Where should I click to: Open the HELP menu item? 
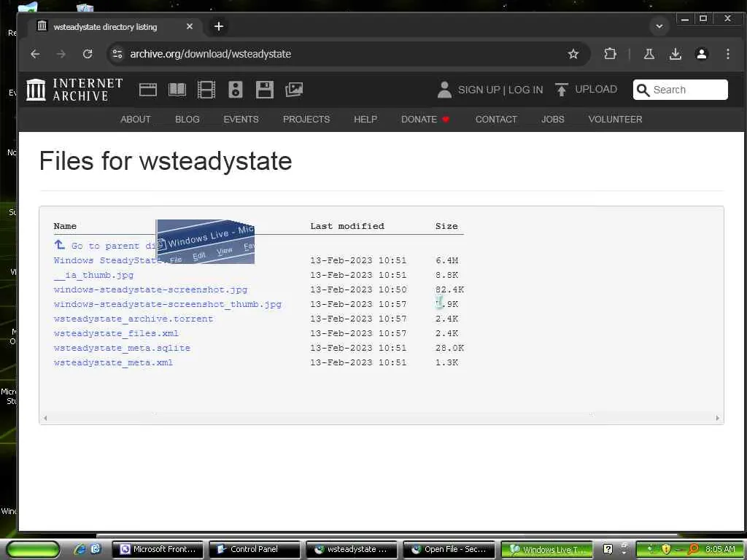365,119
